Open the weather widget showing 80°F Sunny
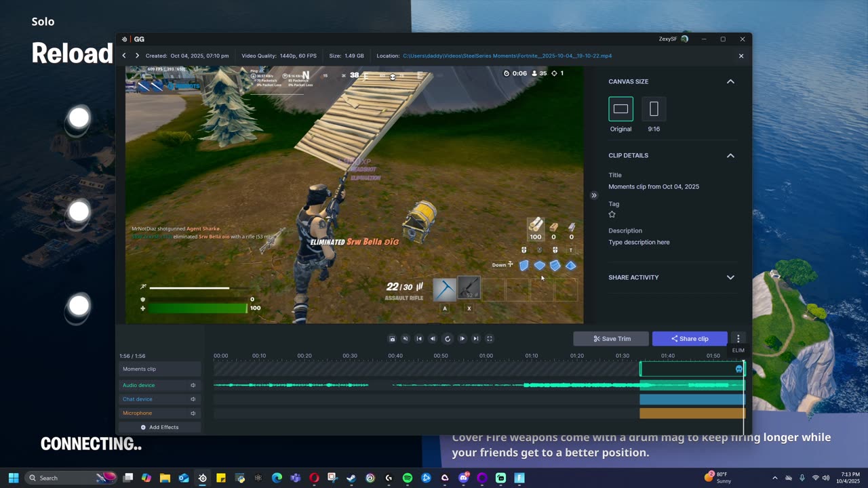The height and width of the screenshot is (488, 868). [717, 478]
